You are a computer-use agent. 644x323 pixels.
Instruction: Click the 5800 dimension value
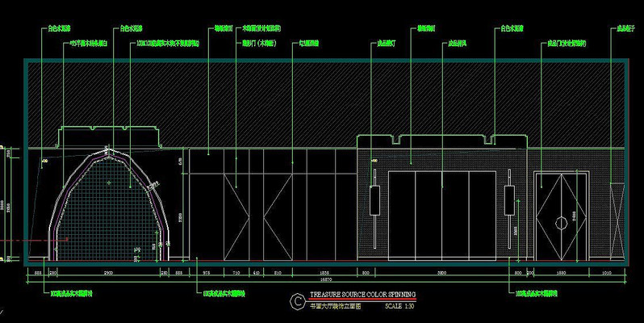(442, 275)
